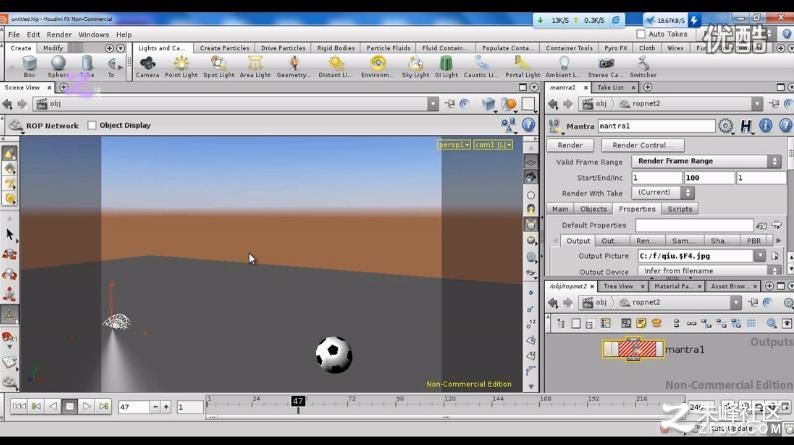Jump to the last frame
The image size is (794, 445).
(103, 406)
